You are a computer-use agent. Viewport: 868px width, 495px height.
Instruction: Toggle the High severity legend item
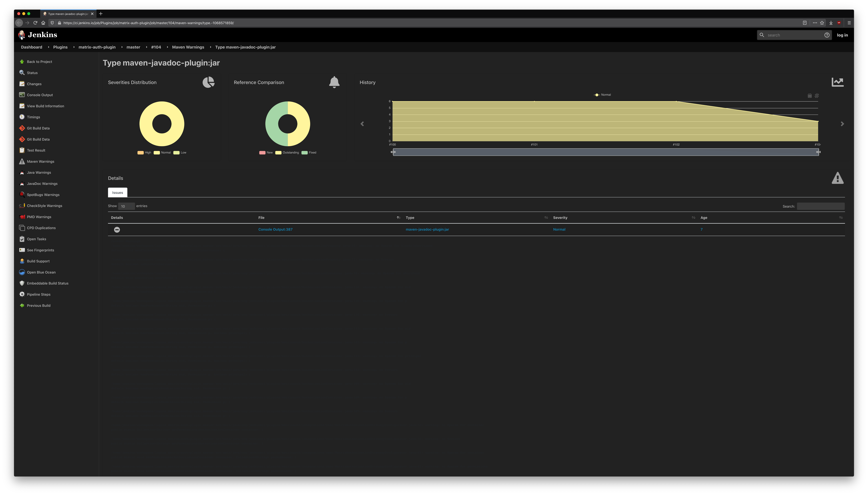[144, 153]
